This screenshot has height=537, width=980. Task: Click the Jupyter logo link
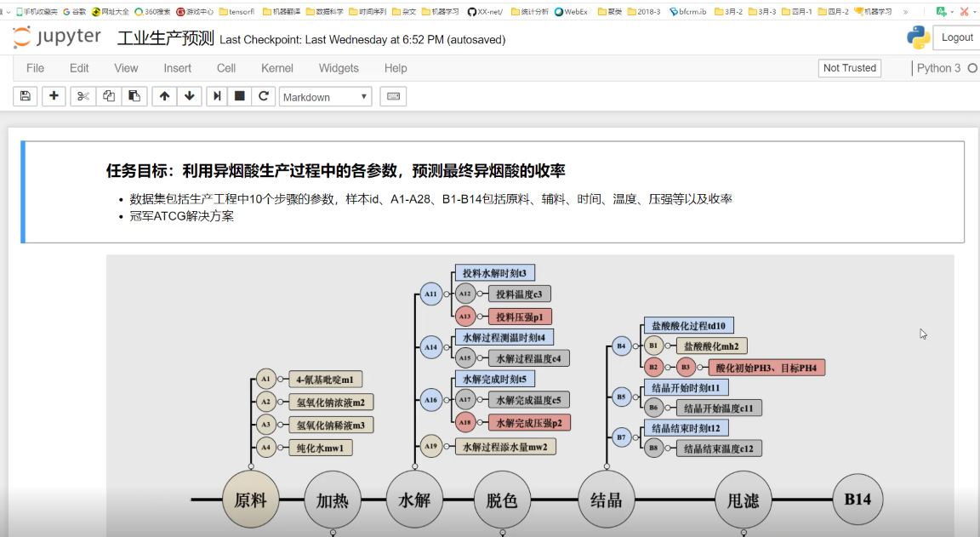click(x=57, y=38)
